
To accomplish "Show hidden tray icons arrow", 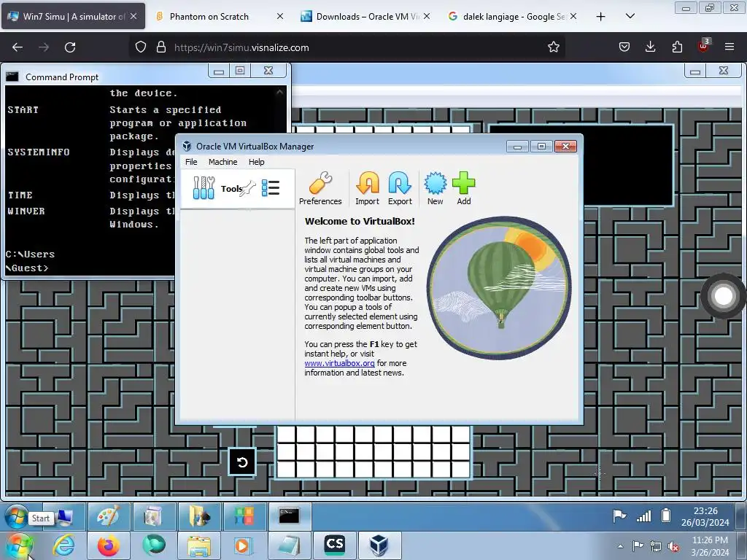I will click(x=620, y=546).
